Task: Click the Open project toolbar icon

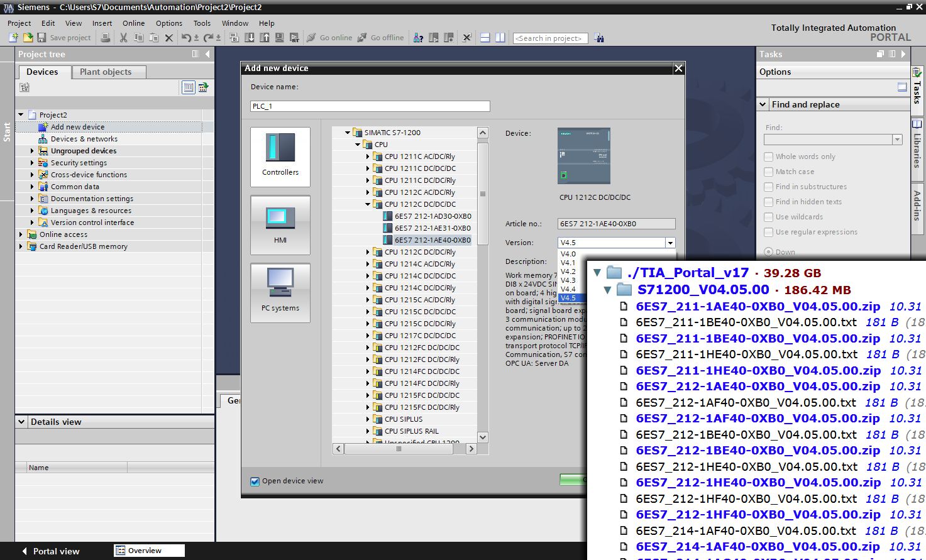Action: pyautogui.click(x=28, y=38)
